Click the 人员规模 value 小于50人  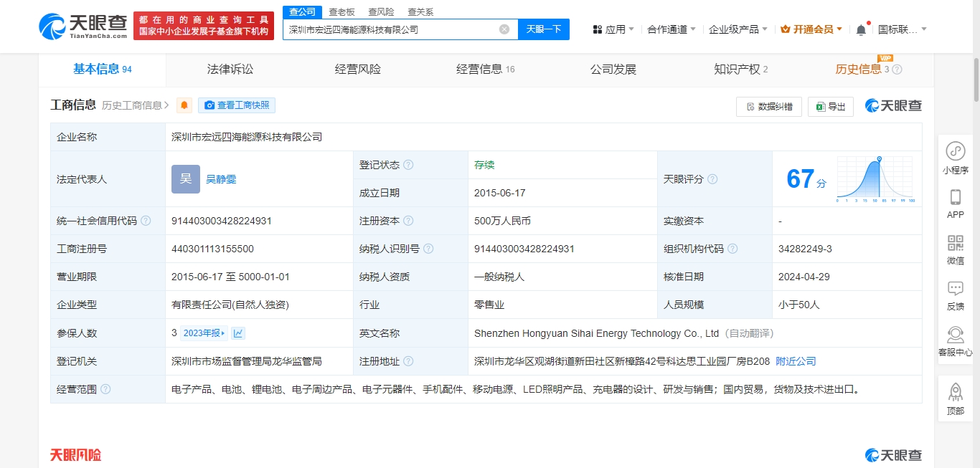pos(798,305)
